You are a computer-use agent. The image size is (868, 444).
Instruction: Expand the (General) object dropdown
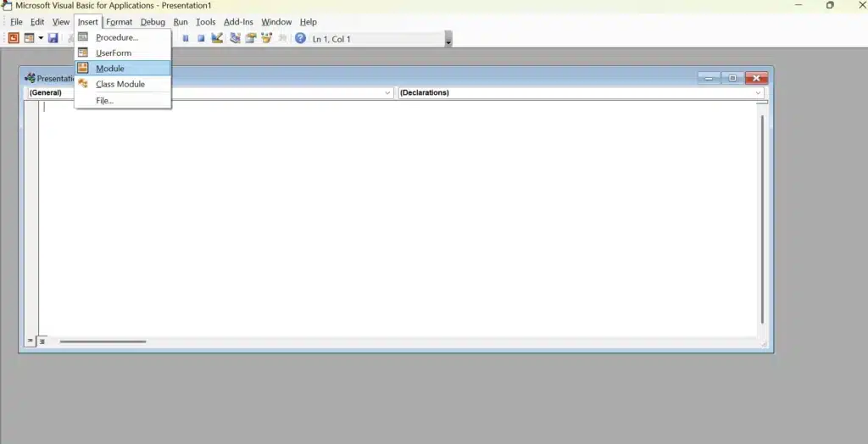pyautogui.click(x=387, y=92)
